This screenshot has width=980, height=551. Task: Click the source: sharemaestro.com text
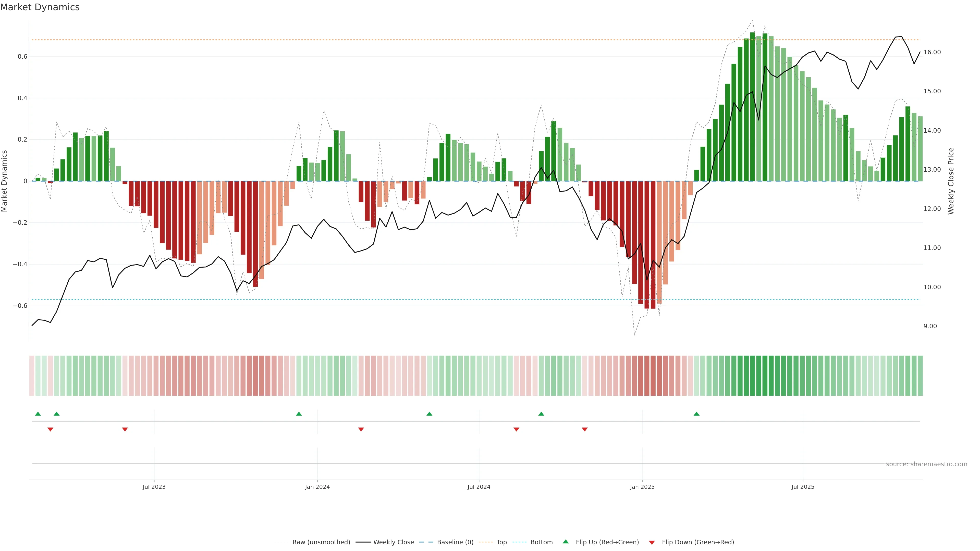point(926,464)
